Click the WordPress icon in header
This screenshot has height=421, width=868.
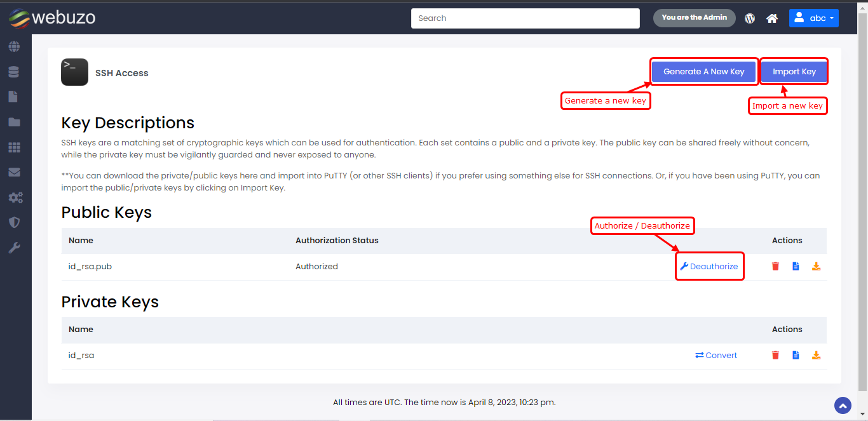point(750,18)
